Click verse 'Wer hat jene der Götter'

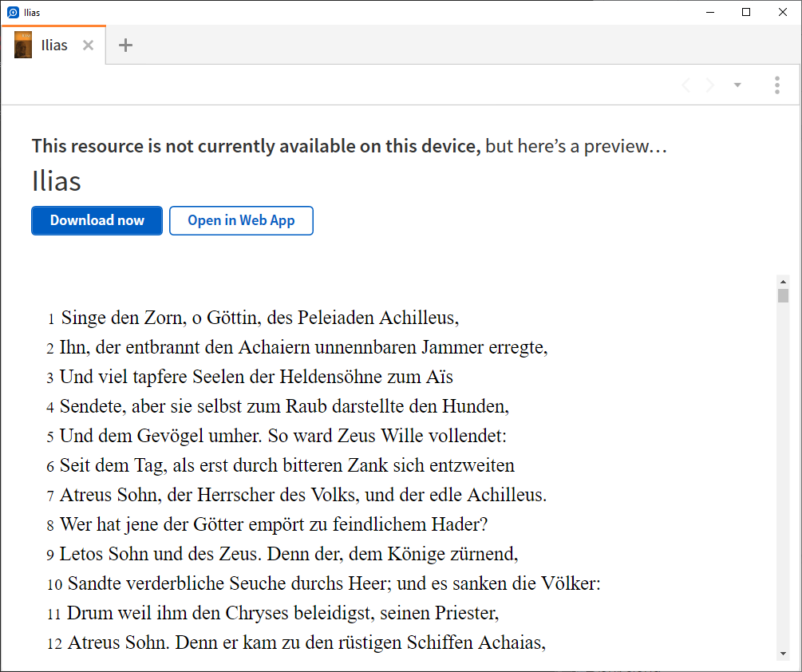tap(274, 524)
